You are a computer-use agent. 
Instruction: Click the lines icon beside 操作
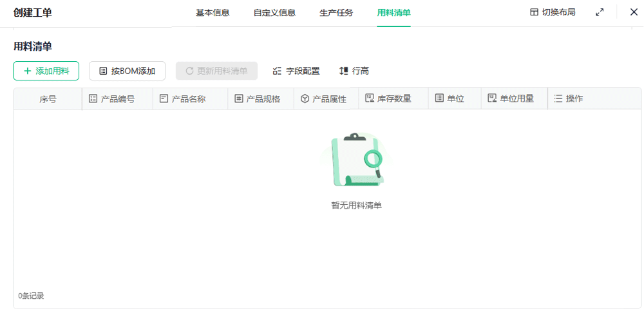tap(558, 98)
